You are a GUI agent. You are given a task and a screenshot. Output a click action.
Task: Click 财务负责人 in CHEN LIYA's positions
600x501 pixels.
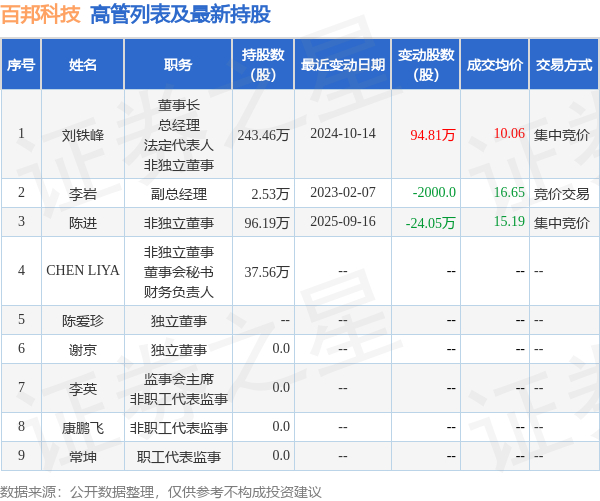pos(179,292)
